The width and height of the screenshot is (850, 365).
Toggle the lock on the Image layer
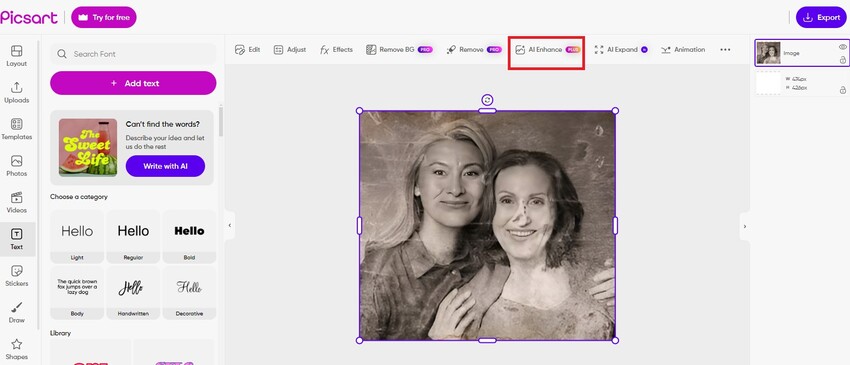pos(842,60)
